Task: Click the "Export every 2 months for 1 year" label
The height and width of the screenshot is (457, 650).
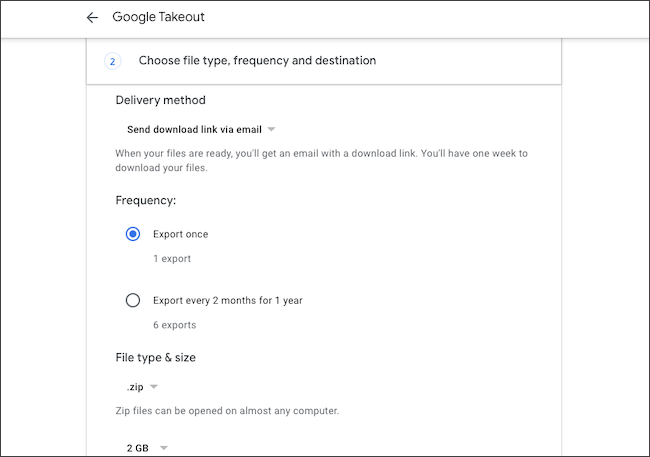Action: point(227,299)
